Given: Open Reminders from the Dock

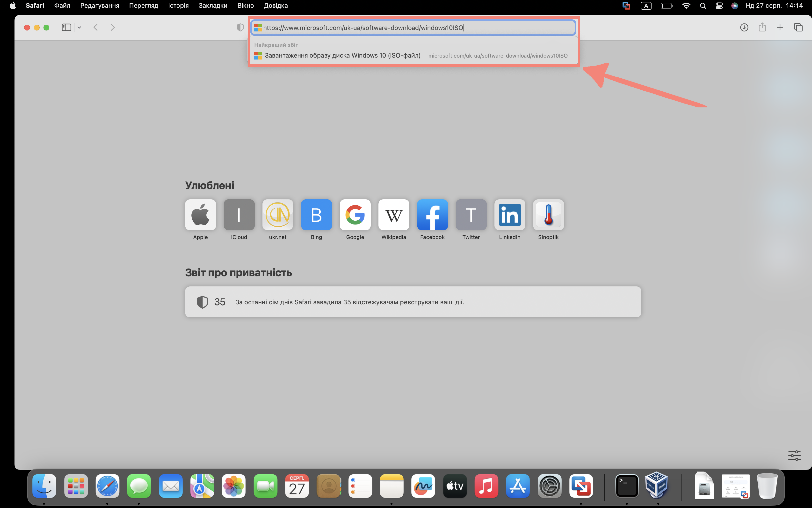Looking at the screenshot, I should tap(360, 486).
